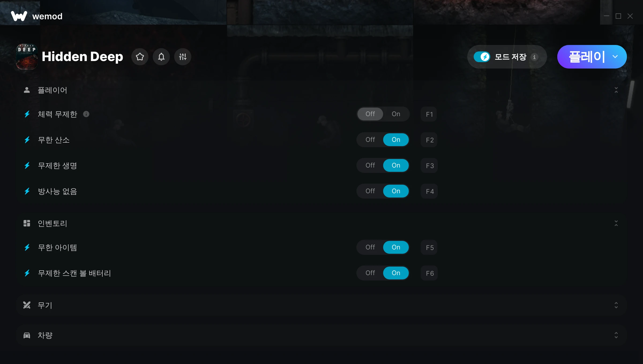
Task: Click the info icon next to 체력 무제한
Action: 86,114
